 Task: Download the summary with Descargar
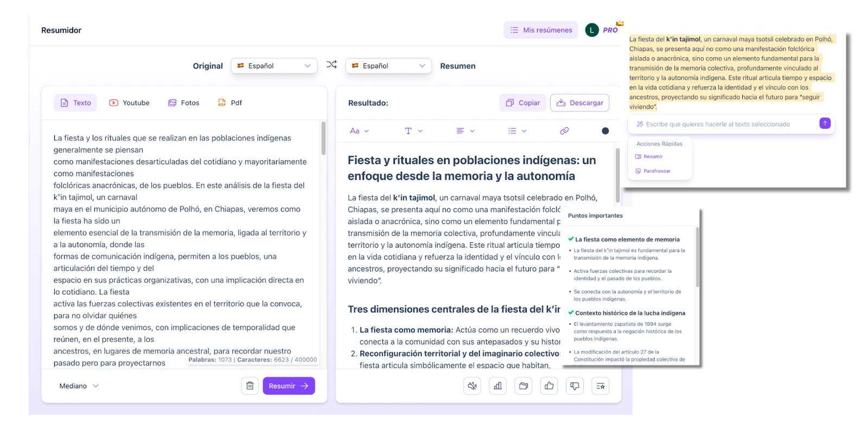coord(580,102)
